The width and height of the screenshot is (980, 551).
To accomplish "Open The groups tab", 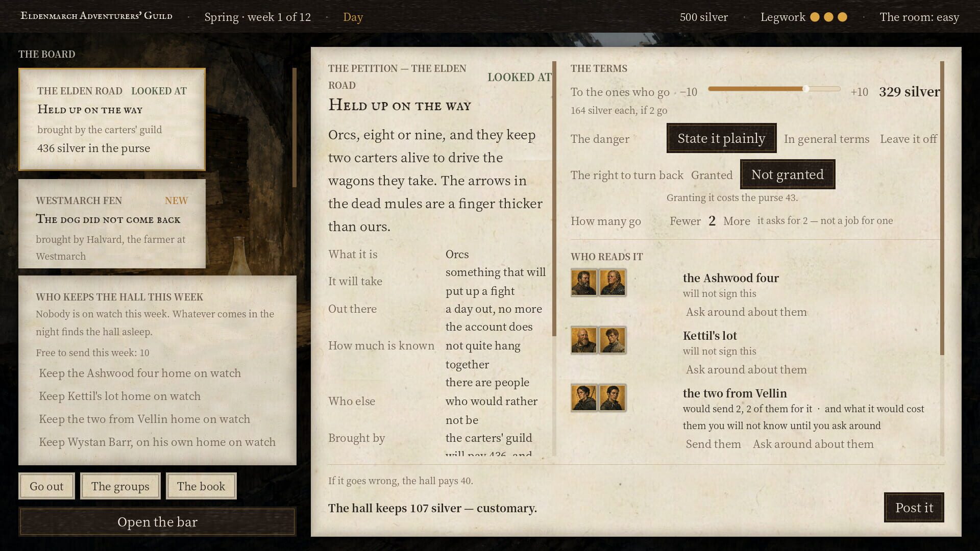I will (x=120, y=486).
